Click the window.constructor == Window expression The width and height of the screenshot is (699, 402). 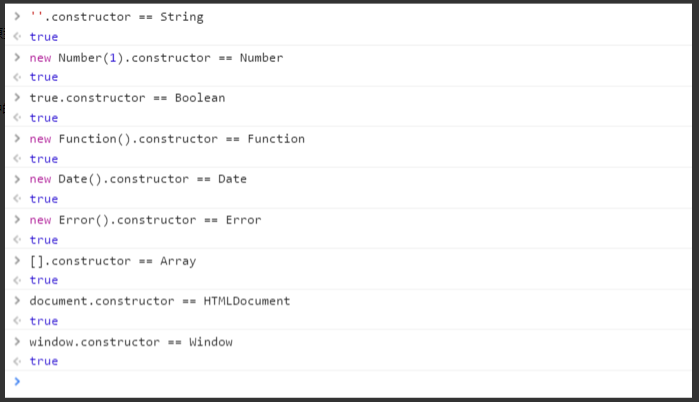coord(131,342)
